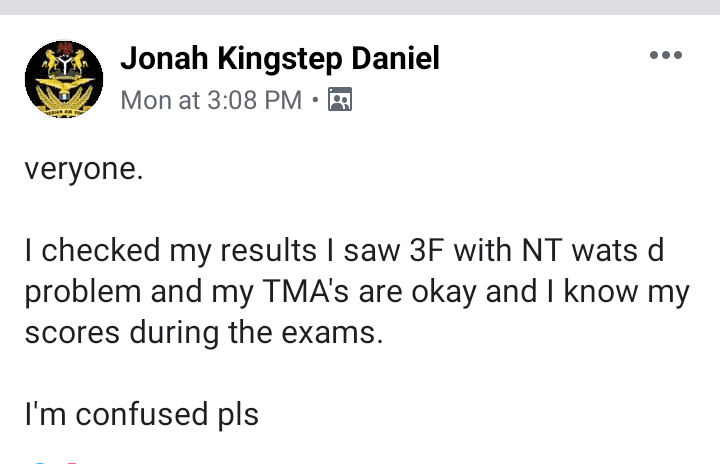Image resolution: width=720 pixels, height=464 pixels.
Task: Tap the word "exams." in the post
Action: pos(332,333)
